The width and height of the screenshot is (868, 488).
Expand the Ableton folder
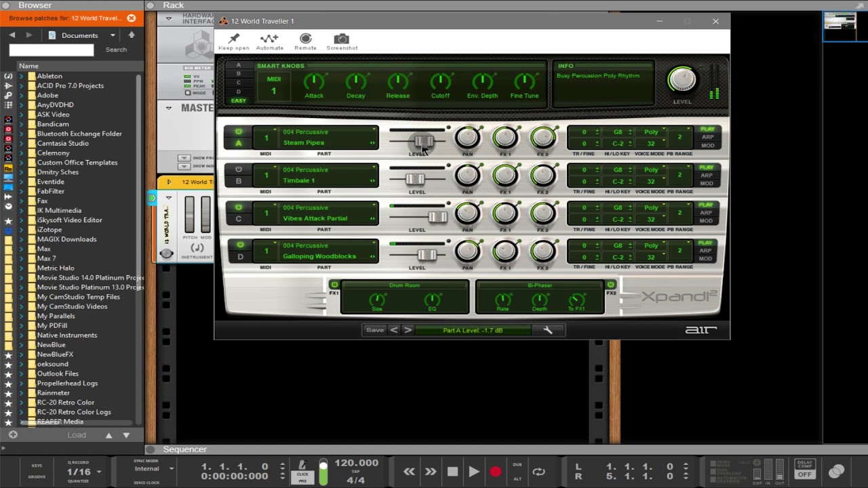[21, 76]
